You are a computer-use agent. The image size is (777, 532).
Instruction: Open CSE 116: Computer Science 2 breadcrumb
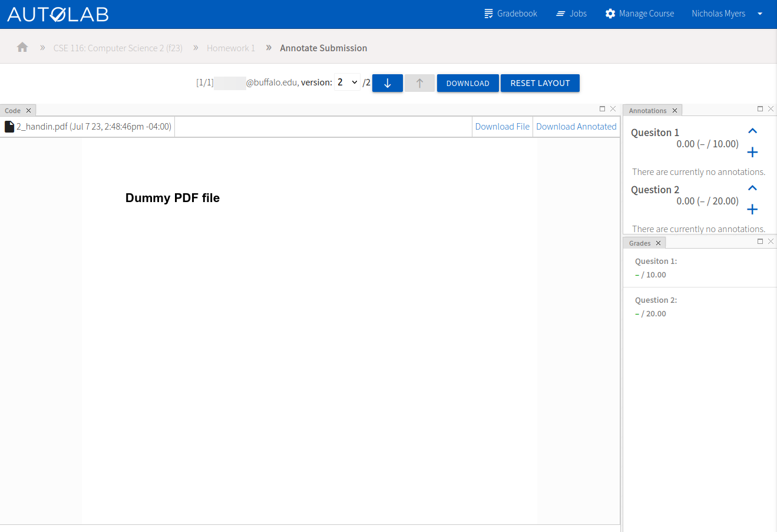(x=118, y=48)
